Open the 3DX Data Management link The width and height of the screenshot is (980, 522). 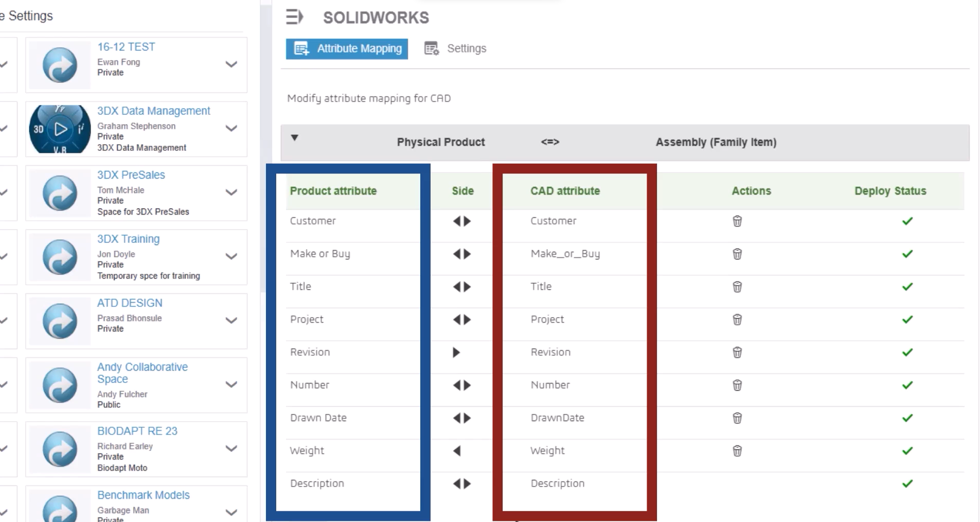pos(154,111)
